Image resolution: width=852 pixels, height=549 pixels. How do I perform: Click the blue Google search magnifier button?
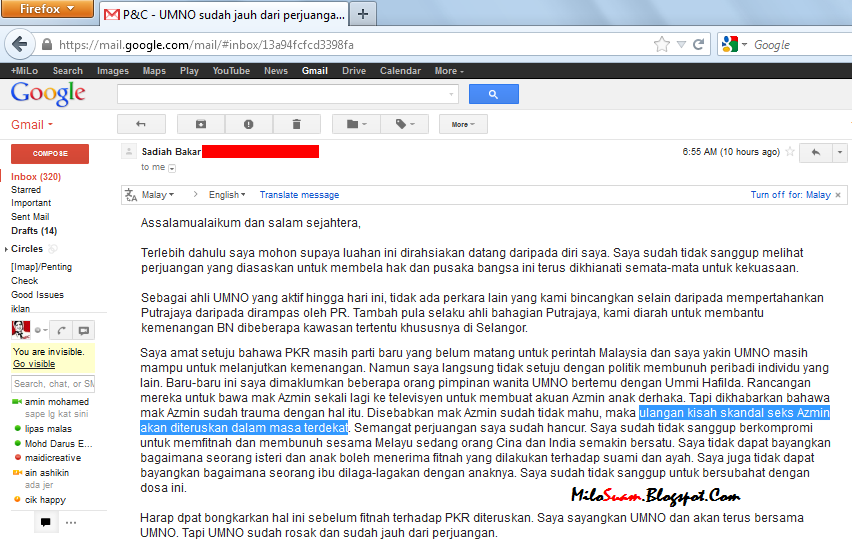pos(493,94)
